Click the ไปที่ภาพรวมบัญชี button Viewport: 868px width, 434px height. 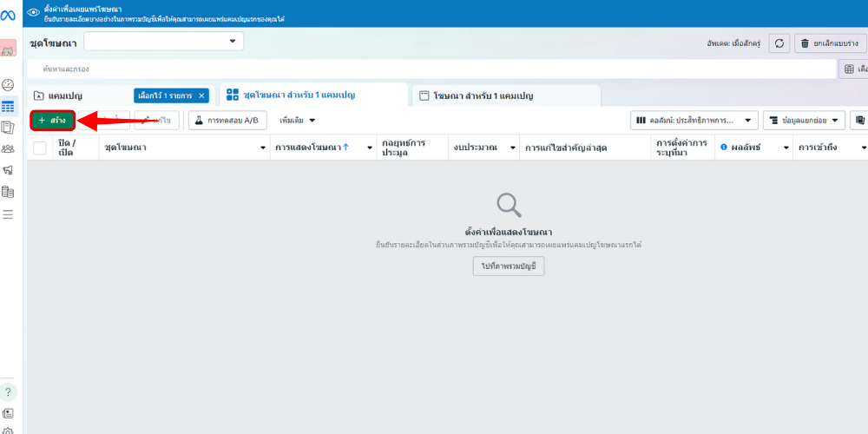pos(508,266)
